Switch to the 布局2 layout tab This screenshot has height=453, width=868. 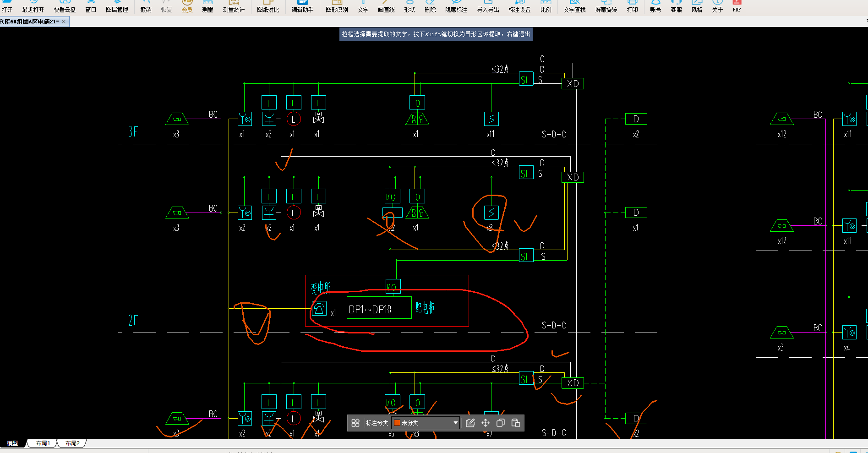pos(72,443)
